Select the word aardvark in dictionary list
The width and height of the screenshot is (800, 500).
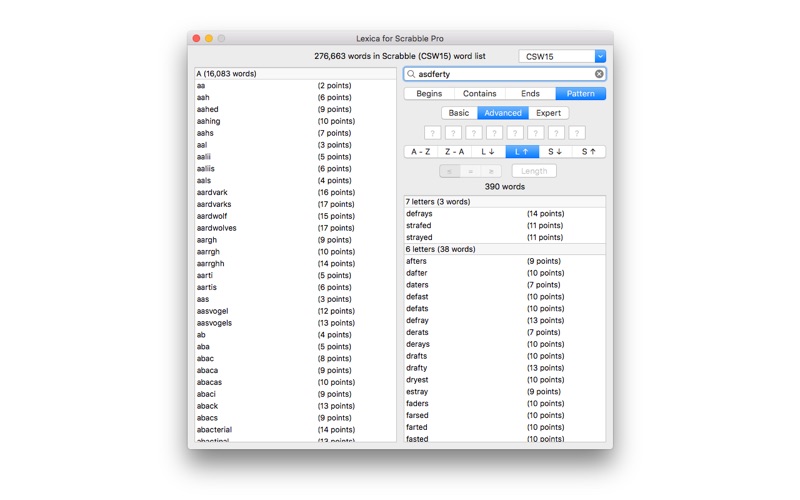[x=295, y=192]
